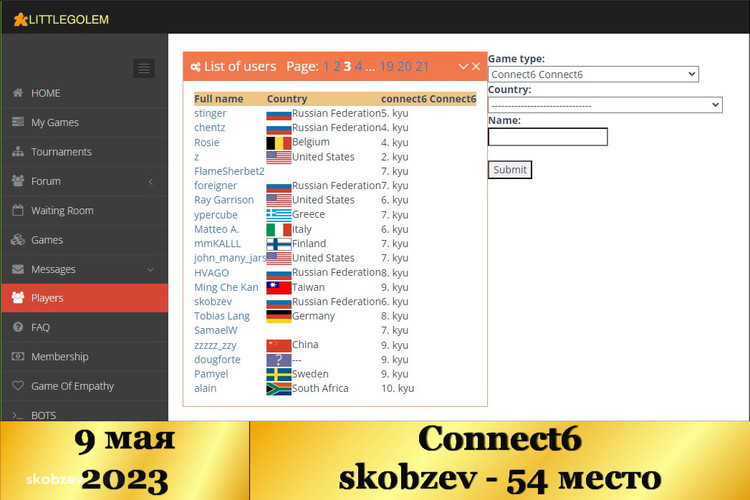Screen dimensions: 750x500
Task: Open My Games in sidebar
Action: [x=55, y=123]
